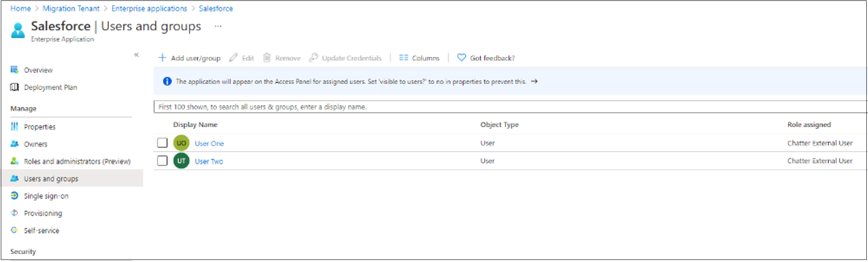Open Self-service settings

[42, 230]
